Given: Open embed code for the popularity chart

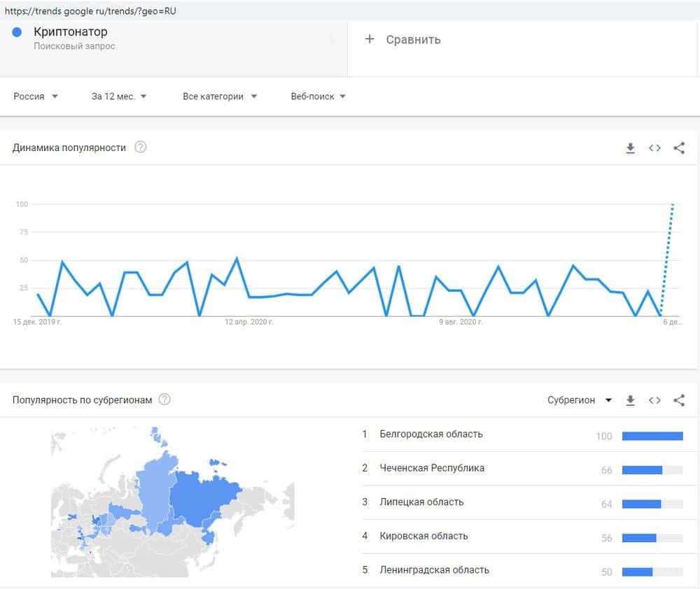Looking at the screenshot, I should 654,148.
